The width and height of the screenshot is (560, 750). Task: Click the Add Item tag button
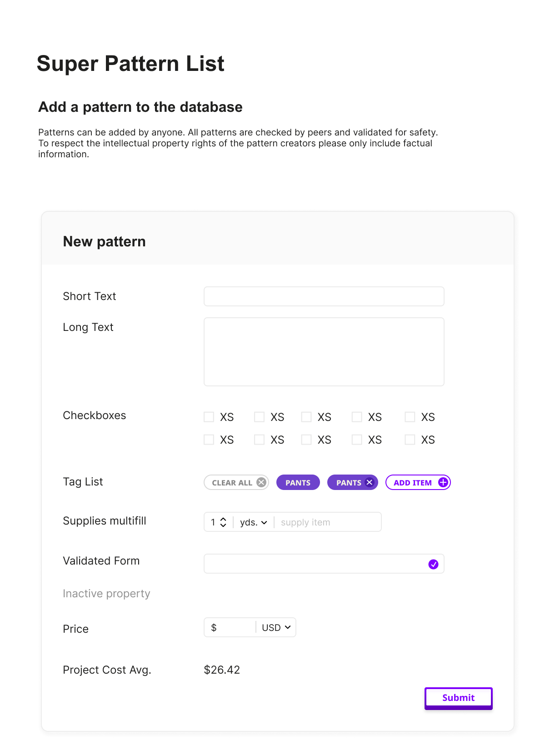click(x=413, y=483)
